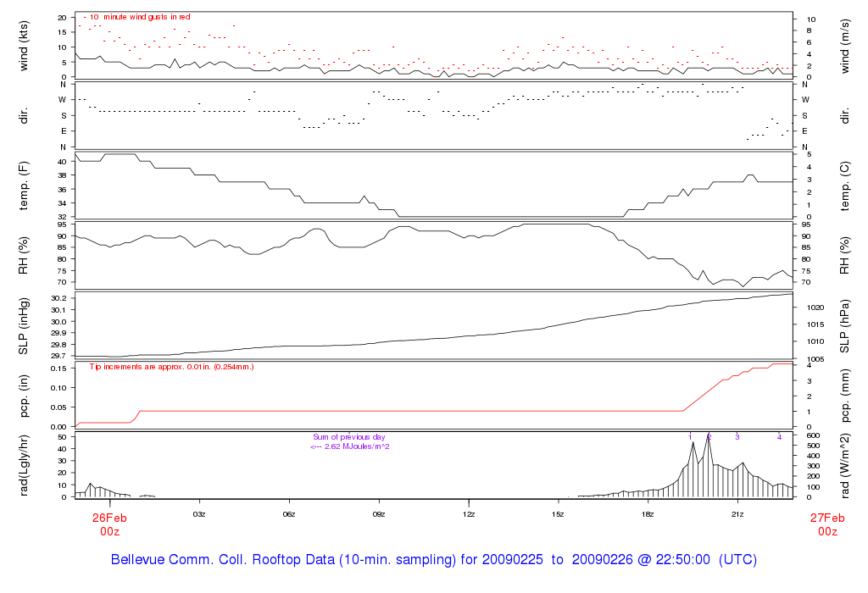Click the 'wind (m/s)' right axis label

(x=845, y=46)
